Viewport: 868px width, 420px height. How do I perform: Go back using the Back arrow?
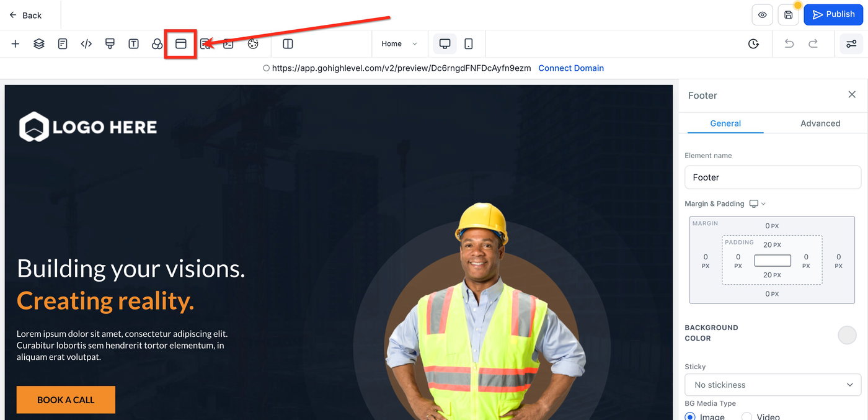click(x=25, y=15)
